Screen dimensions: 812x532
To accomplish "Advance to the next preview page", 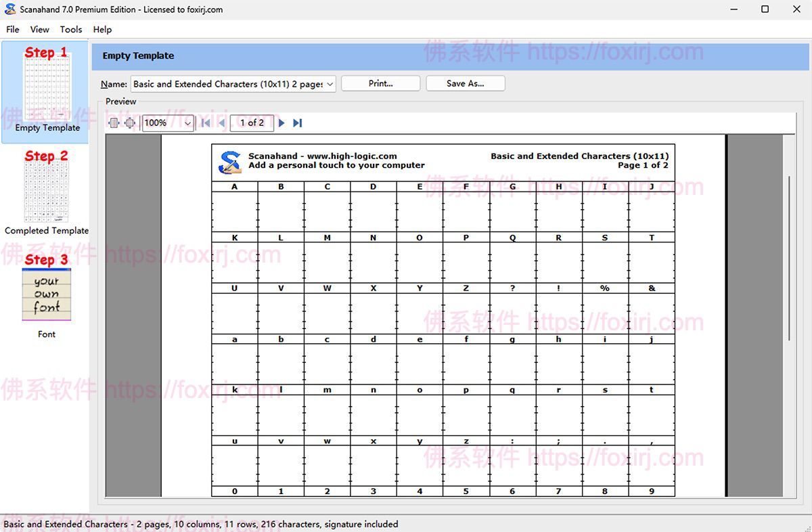I will [x=282, y=123].
